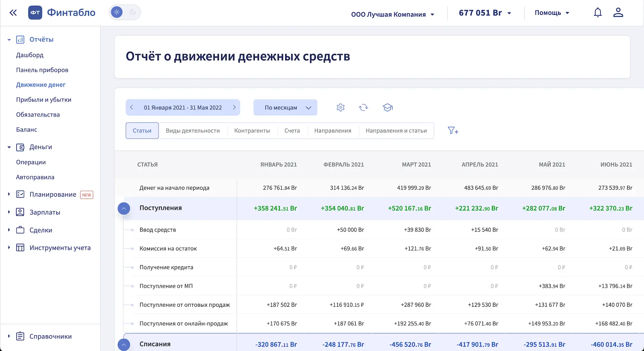The image size is (644, 351).
Task: Click the NEW badge next to Планирование
Action: point(87,195)
